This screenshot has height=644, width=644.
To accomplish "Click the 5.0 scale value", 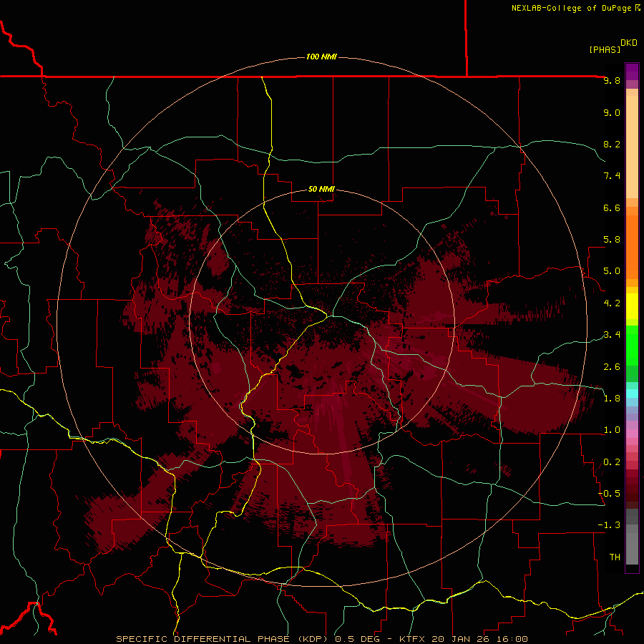I will (612, 271).
